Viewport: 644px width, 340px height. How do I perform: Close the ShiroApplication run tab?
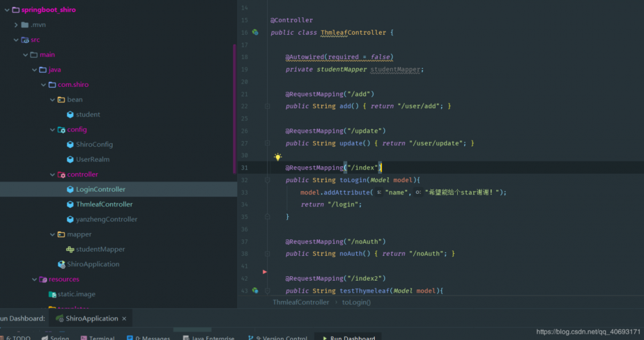click(x=124, y=318)
